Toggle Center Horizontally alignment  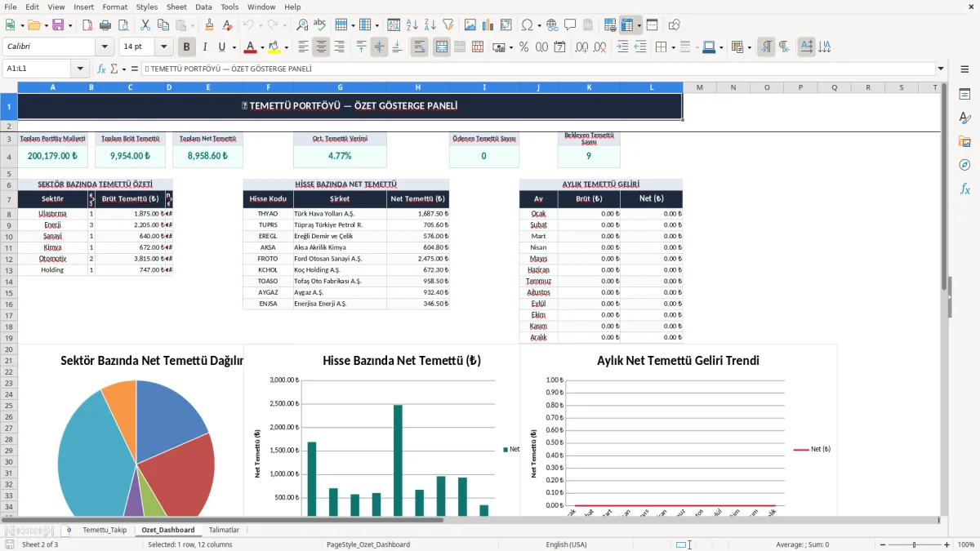pos(321,47)
